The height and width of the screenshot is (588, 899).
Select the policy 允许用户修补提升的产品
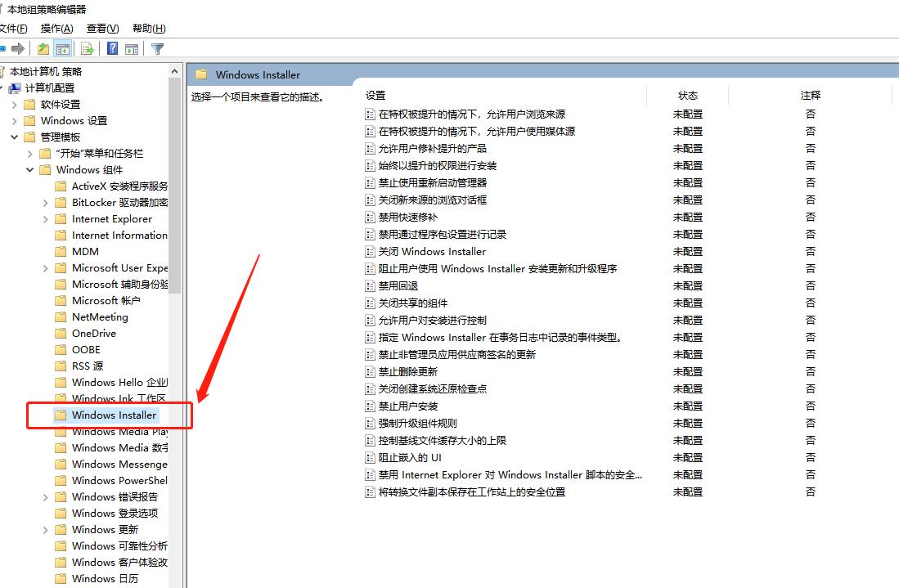click(432, 149)
